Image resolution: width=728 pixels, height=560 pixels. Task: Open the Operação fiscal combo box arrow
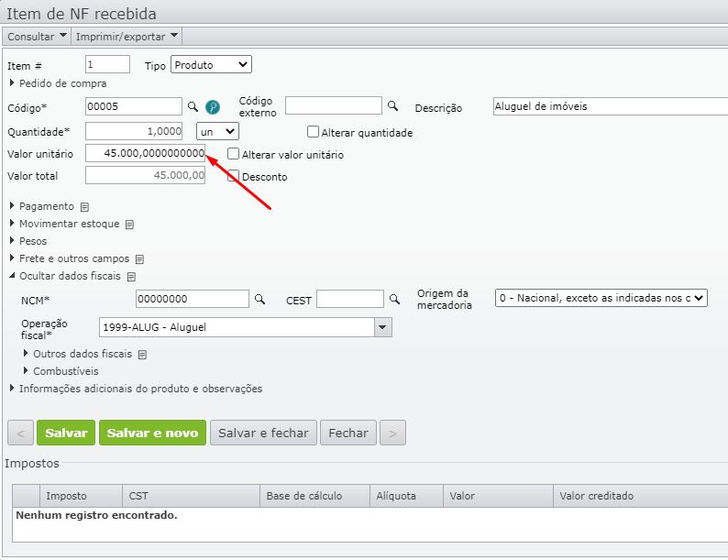point(382,327)
